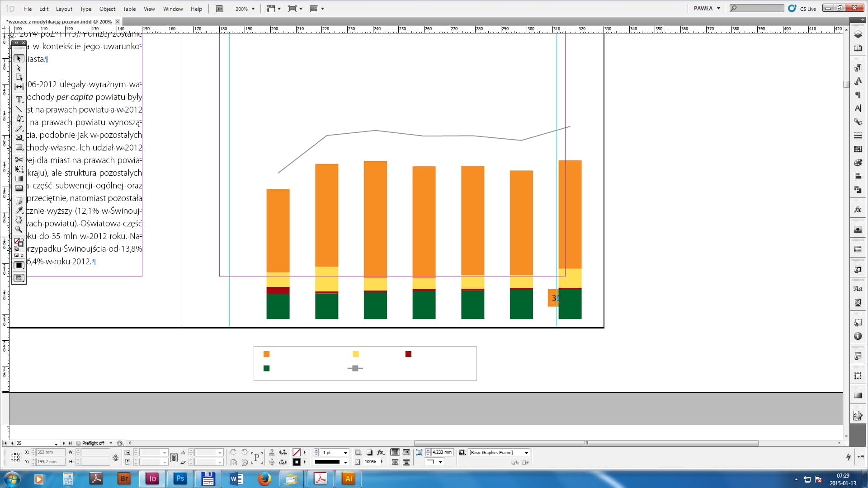Toggle drop shadow on object
The width and height of the screenshot is (868, 488).
click(369, 452)
